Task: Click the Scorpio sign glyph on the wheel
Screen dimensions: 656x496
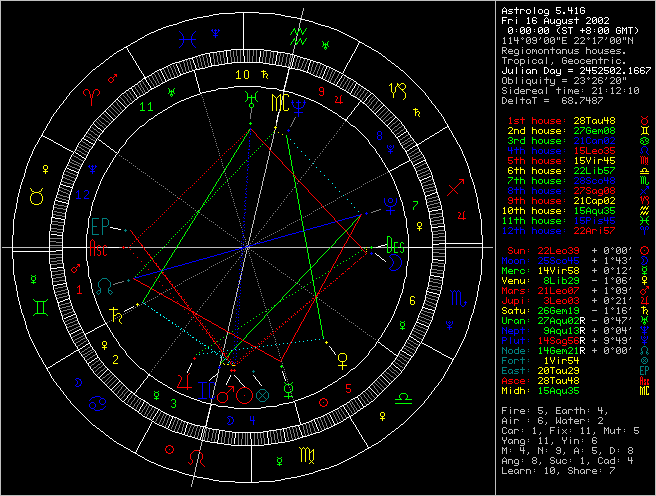Action: 456,297
